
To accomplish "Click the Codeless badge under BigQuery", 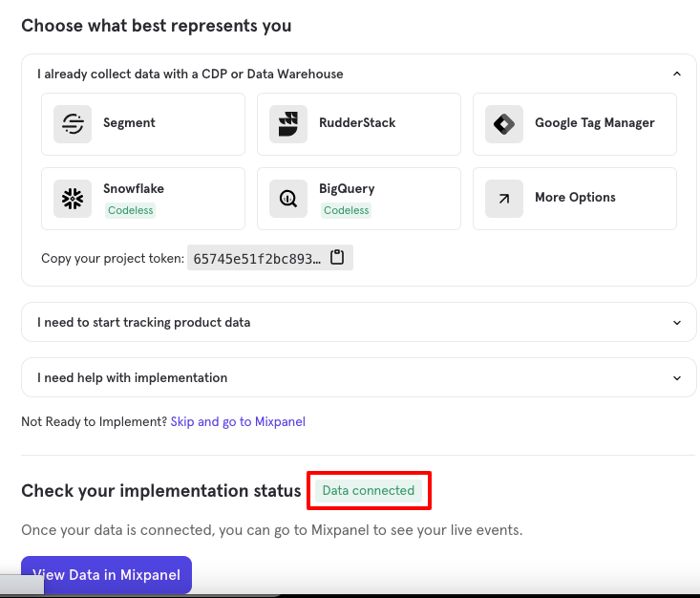I will pos(347,210).
